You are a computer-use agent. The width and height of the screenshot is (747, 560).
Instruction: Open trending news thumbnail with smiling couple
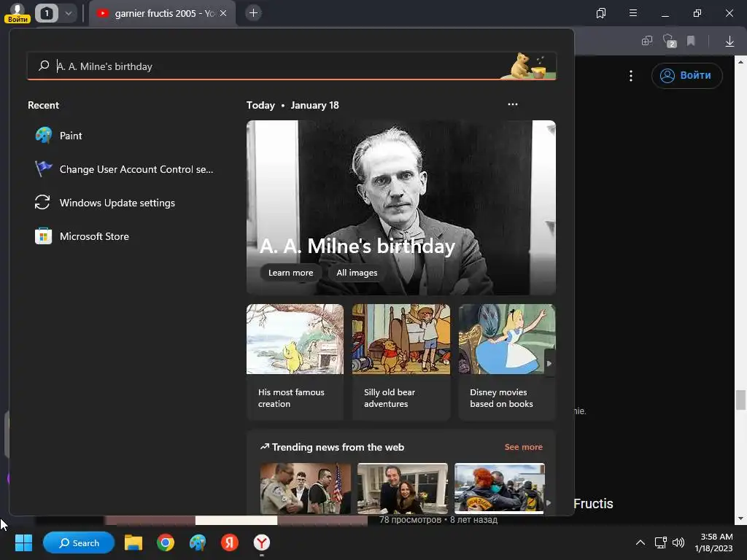point(403,488)
